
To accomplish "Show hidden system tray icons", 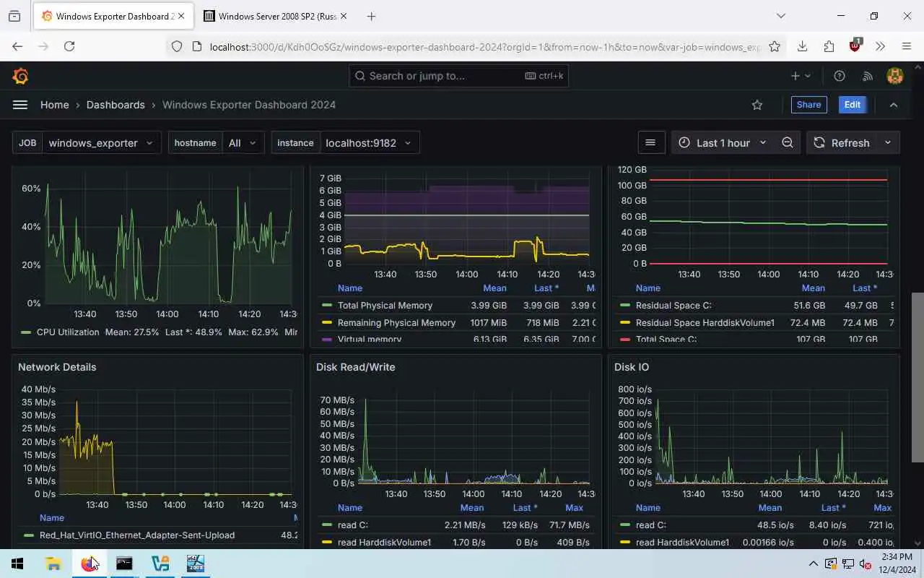I will [x=814, y=564].
